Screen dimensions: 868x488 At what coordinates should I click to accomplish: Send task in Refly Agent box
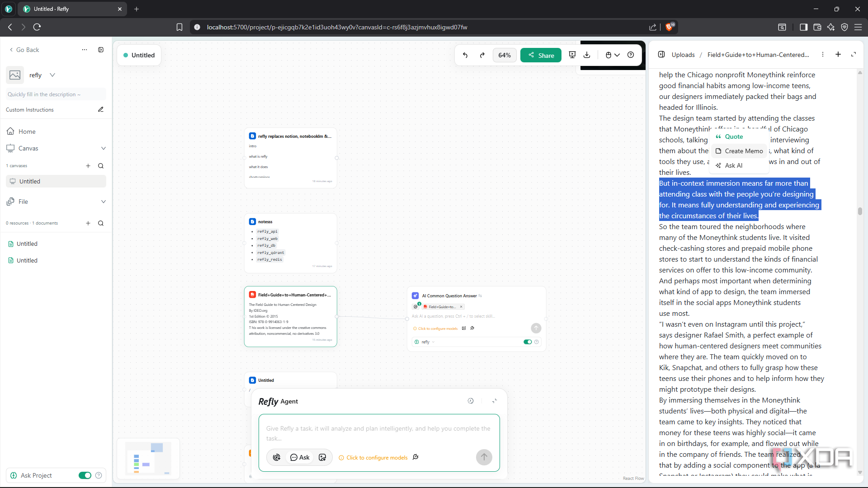tap(484, 457)
